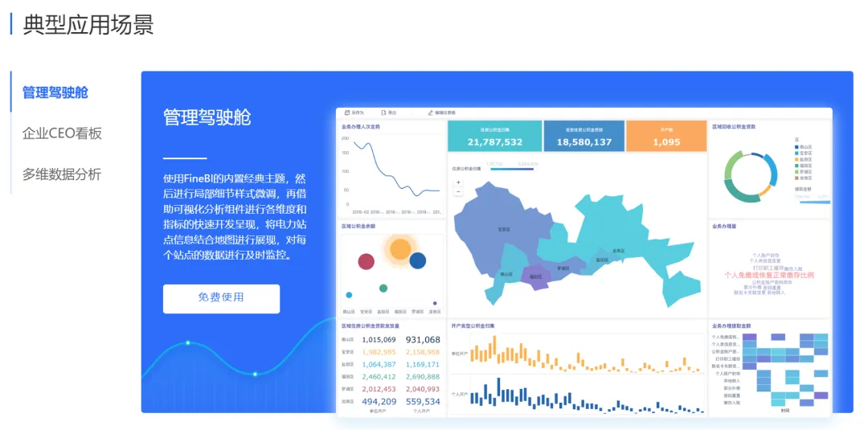This screenshot has height=430, width=868.
Task: Click the 业务办理量 word cloud title
Action: click(x=724, y=226)
